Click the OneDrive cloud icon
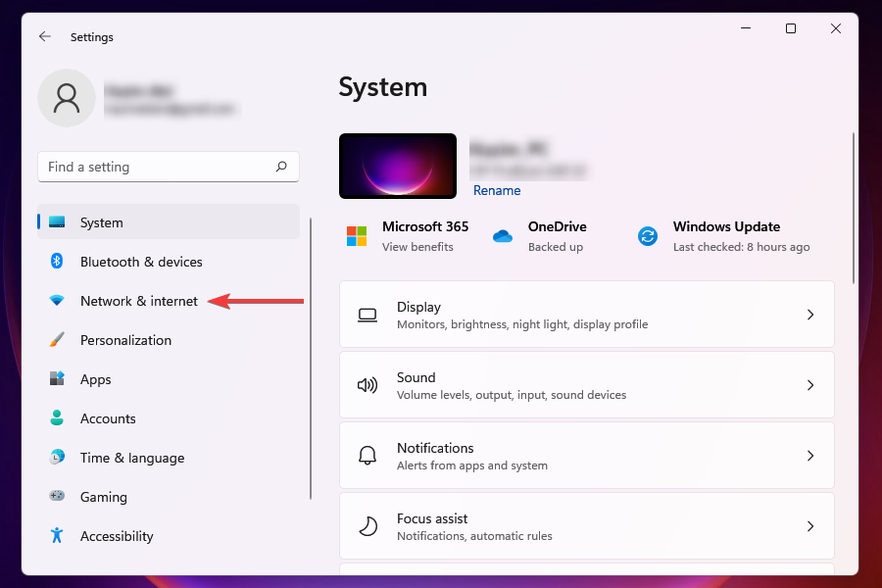Screen dimensions: 882x588 [503, 236]
